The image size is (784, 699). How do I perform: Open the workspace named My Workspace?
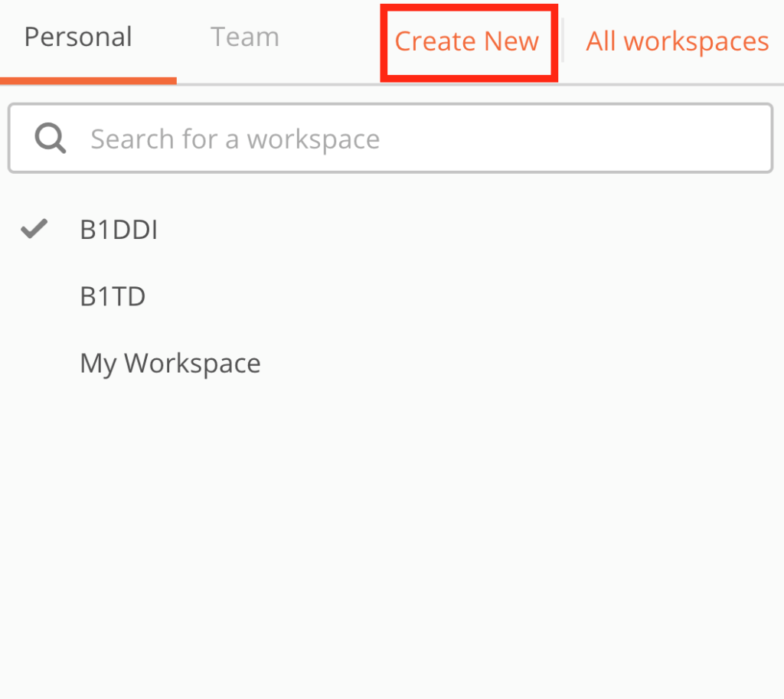(x=170, y=363)
